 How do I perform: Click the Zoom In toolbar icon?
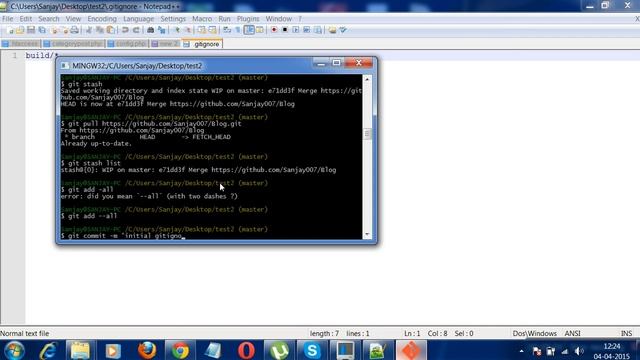(x=177, y=30)
